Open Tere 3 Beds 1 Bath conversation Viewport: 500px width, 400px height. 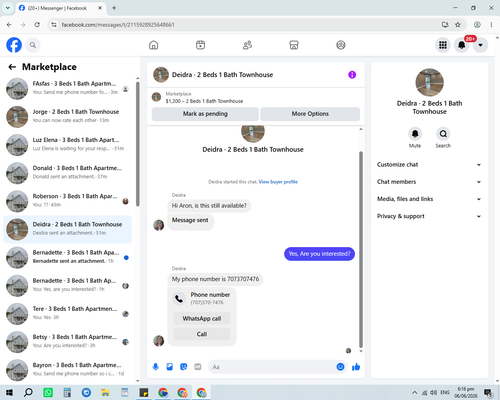67,314
